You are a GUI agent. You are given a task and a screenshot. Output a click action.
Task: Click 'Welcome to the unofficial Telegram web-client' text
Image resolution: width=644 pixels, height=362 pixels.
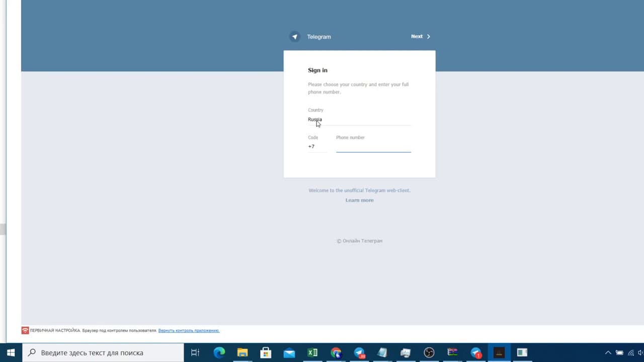(x=359, y=191)
